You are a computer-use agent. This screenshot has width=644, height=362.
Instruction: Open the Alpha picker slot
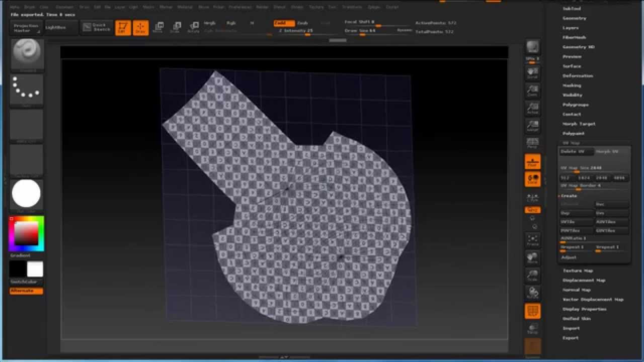coord(27,125)
